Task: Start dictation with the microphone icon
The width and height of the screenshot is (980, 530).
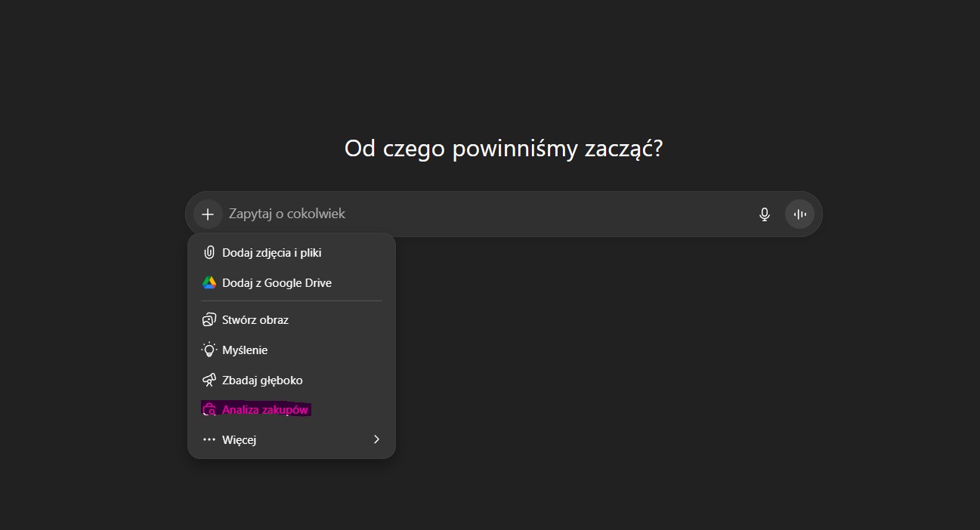Action: tap(764, 214)
